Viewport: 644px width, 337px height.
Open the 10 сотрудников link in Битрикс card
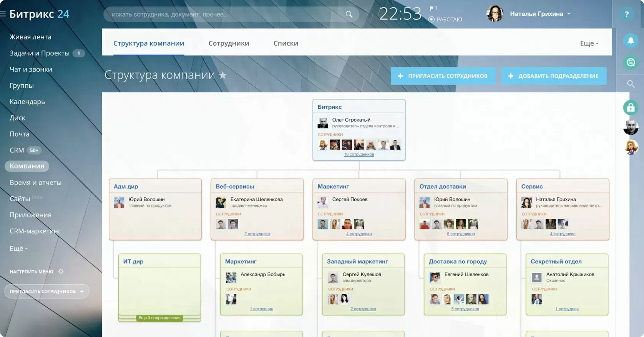point(359,154)
